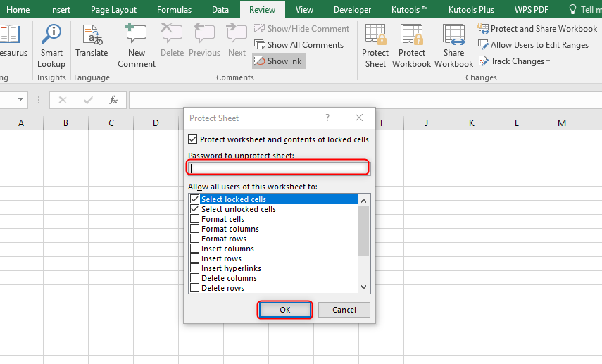
Task: Check the Insert columns option
Action: tap(194, 249)
